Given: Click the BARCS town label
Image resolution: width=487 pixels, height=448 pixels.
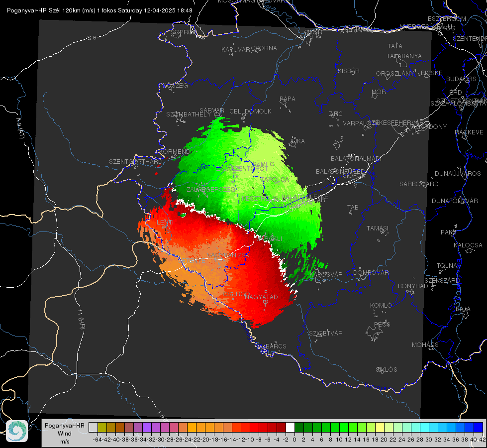Looking at the screenshot, I should 276,346.
